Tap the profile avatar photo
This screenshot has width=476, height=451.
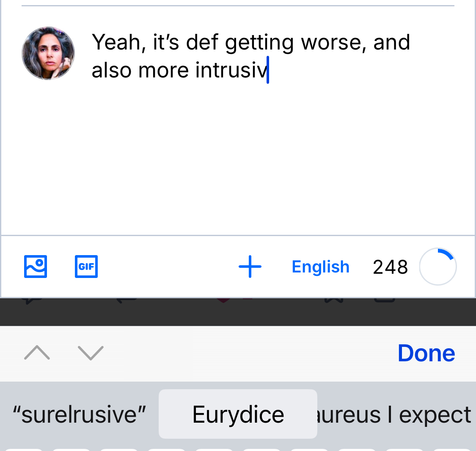48,53
